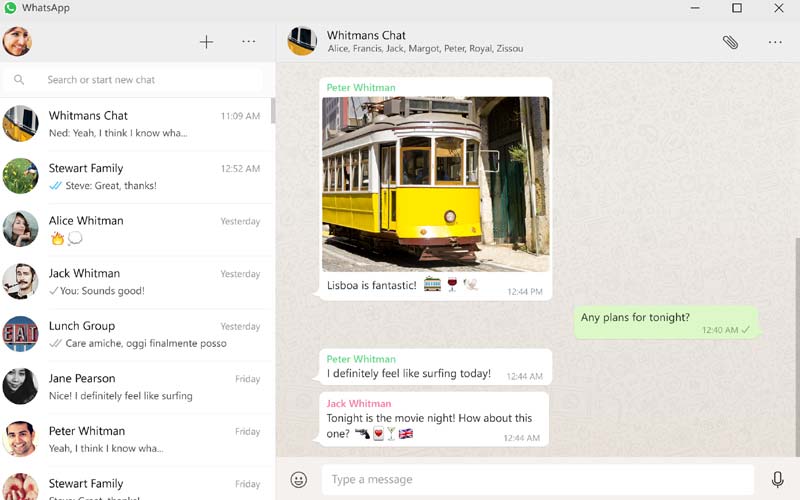The height and width of the screenshot is (500, 800).
Task: Click the new chat plus icon
Action: coord(206,41)
